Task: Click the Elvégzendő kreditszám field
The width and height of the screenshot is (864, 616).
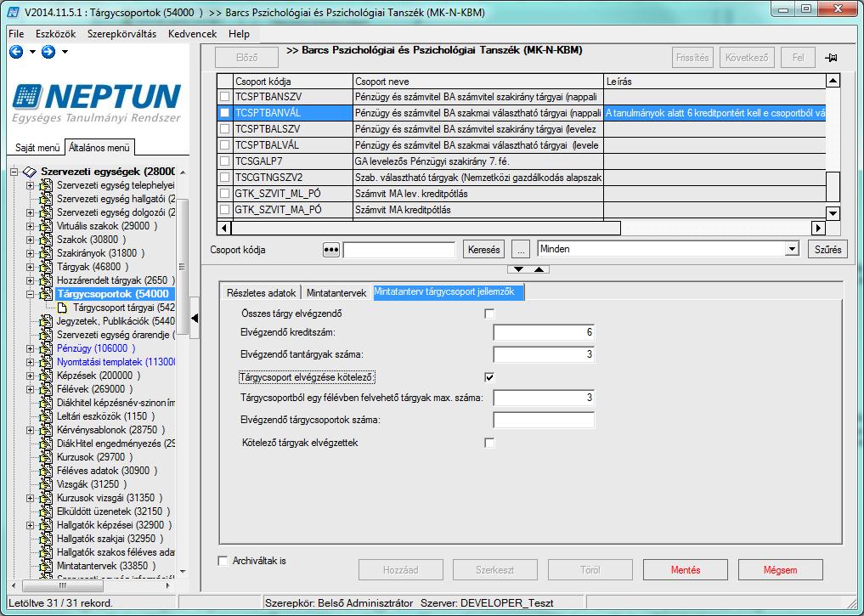Action: click(x=544, y=332)
